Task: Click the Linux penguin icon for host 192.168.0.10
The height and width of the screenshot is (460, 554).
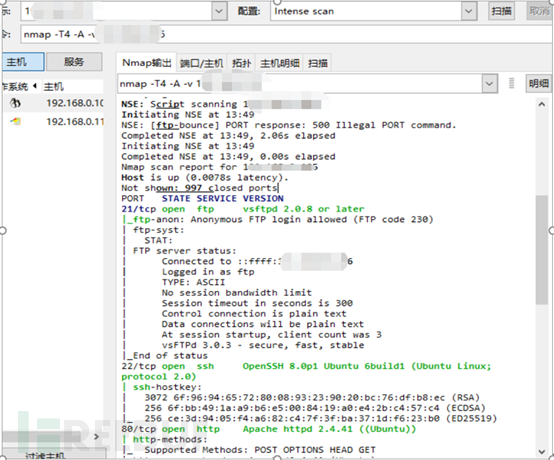Action: click(x=15, y=103)
